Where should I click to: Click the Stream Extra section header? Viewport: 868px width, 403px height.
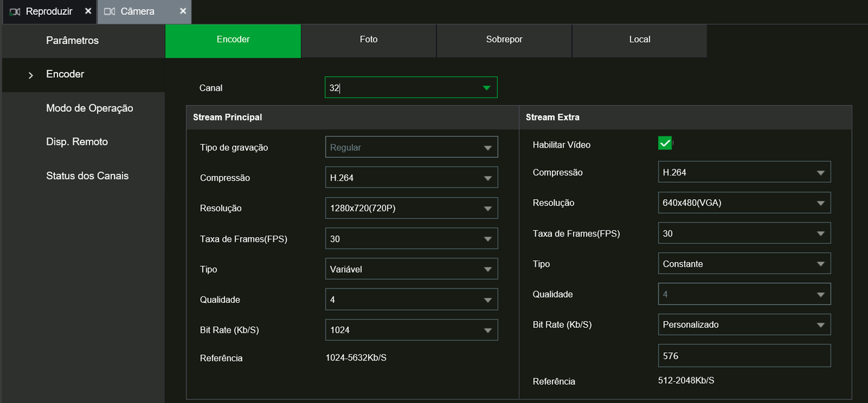tap(686, 117)
